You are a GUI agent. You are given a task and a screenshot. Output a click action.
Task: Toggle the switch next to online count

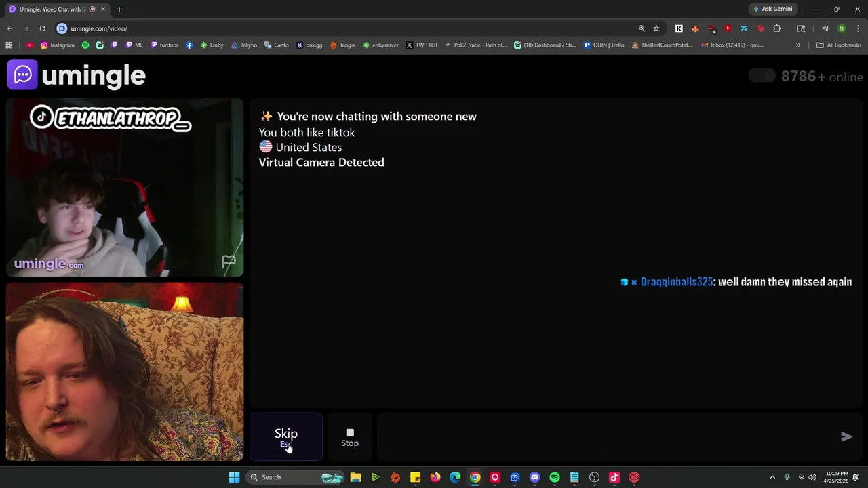762,76
